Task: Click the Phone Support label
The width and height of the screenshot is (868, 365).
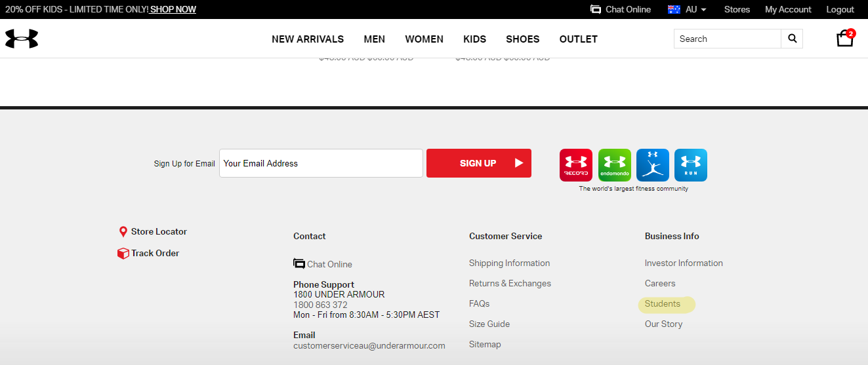Action: 323,284
